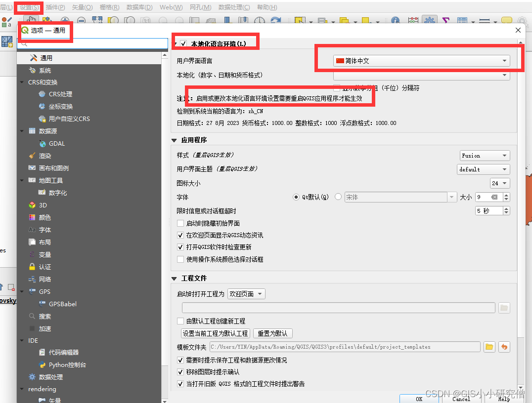Image resolution: width=532 pixels, height=403 pixels.
Task: Open the 布局 page icon entry
Action: pos(32,242)
